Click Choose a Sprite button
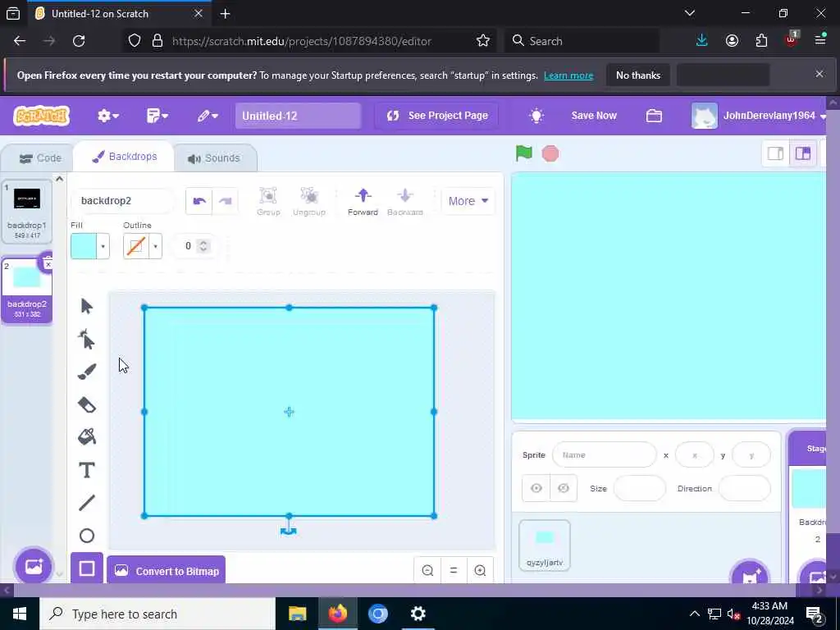The width and height of the screenshot is (840, 630). pyautogui.click(x=750, y=576)
